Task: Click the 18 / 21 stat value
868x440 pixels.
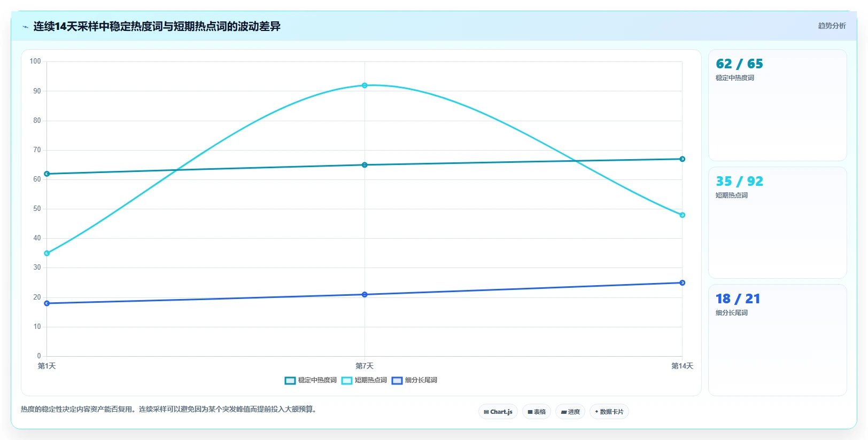Action: click(x=738, y=299)
